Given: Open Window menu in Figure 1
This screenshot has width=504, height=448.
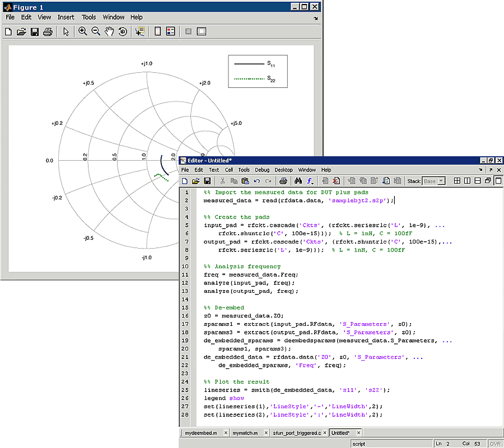Looking at the screenshot, I should [x=114, y=17].
